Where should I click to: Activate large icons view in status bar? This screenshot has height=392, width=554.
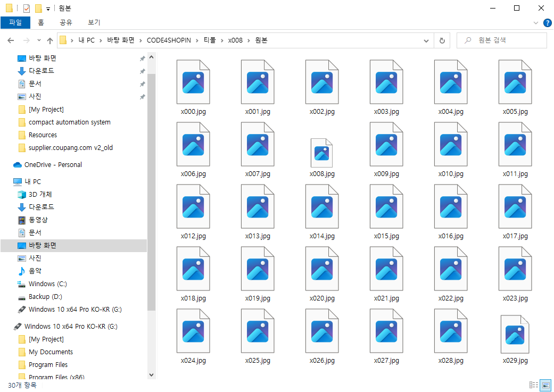[x=544, y=385]
